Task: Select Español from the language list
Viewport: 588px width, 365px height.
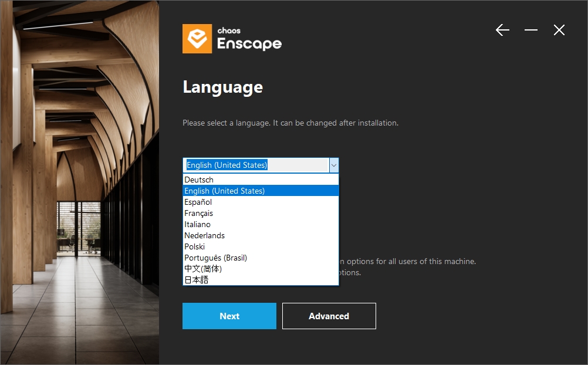Action: tap(261, 202)
